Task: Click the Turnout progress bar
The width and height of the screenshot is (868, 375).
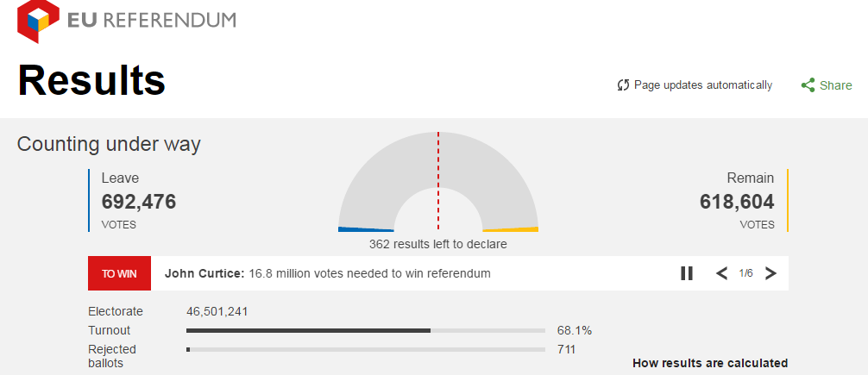Action: tap(366, 330)
